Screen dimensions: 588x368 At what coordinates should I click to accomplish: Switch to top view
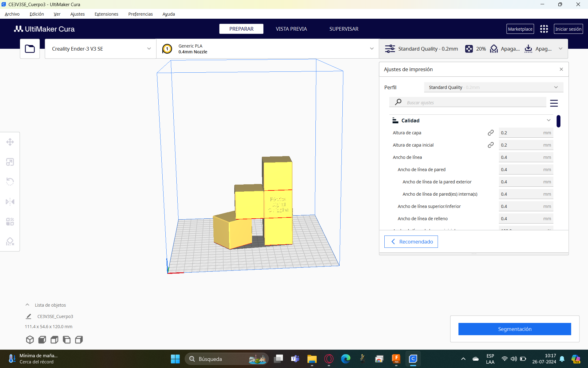pyautogui.click(x=55, y=339)
